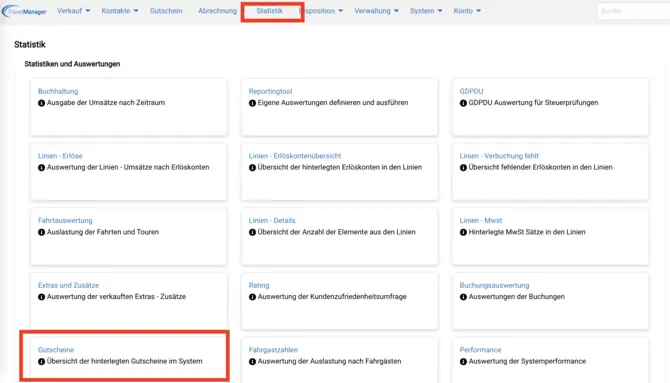Click info icon in Fahrtauswertung card
The image size is (670, 383).
(41, 232)
